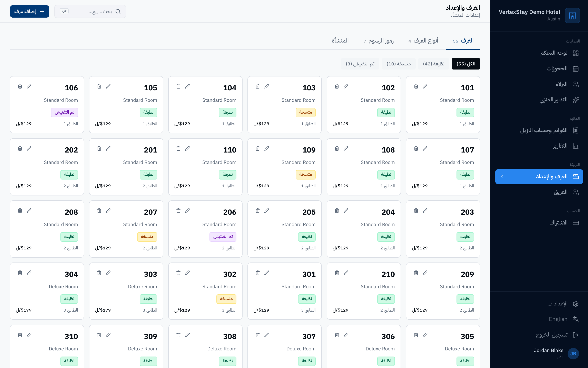Image resolution: width=588 pixels, height=368 pixels.
Task: Filter rooms by متسخة (10)
Action: tap(399, 64)
